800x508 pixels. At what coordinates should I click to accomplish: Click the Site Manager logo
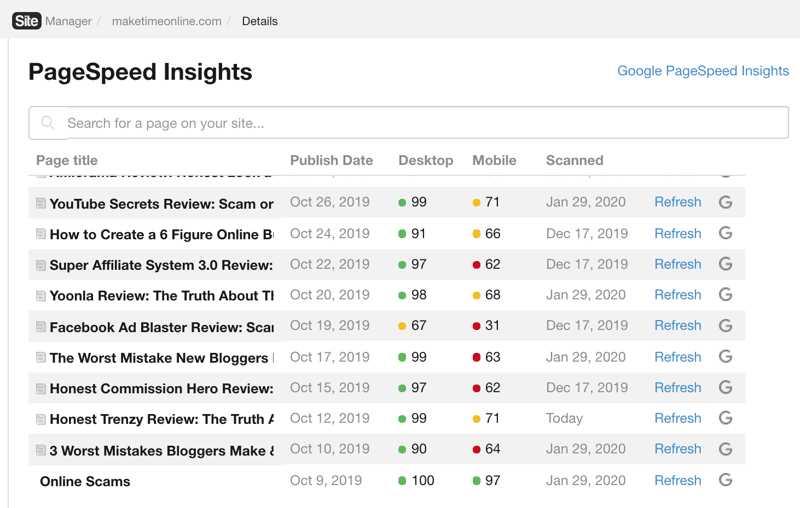[x=27, y=21]
